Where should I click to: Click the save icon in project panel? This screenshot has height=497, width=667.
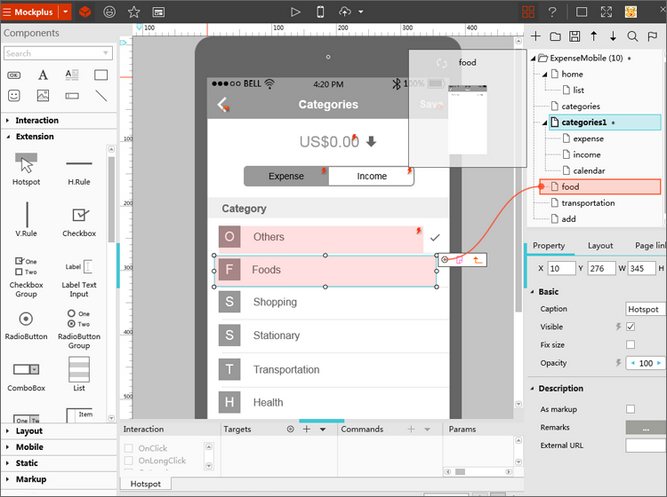pyautogui.click(x=574, y=37)
